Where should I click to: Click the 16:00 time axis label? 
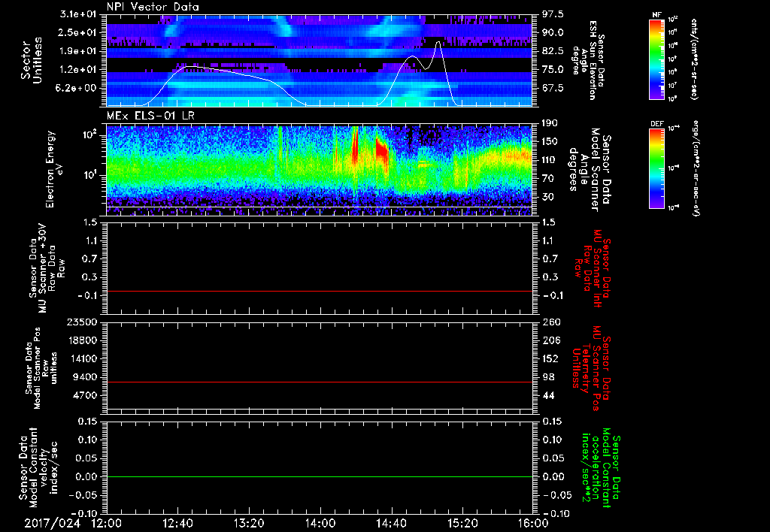(532, 522)
